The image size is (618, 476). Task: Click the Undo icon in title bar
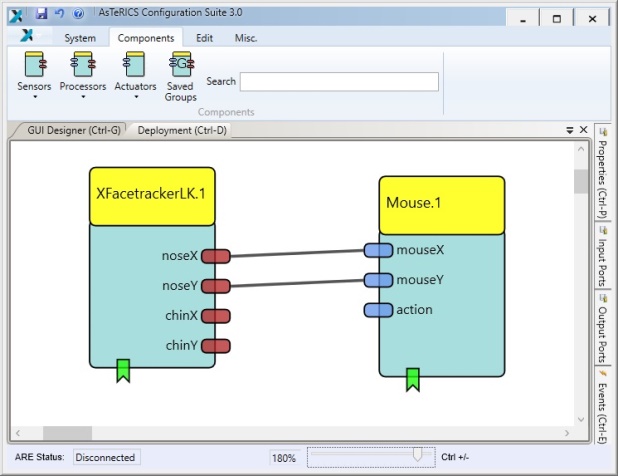[59, 14]
